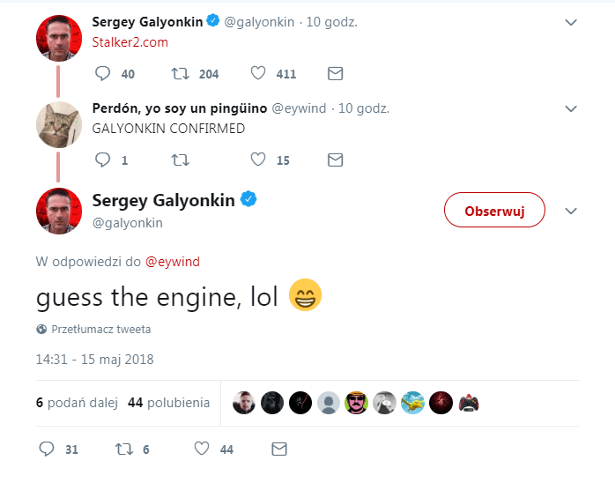615x483 pixels.
Task: View the 44 polubienia list
Action: 169,402
